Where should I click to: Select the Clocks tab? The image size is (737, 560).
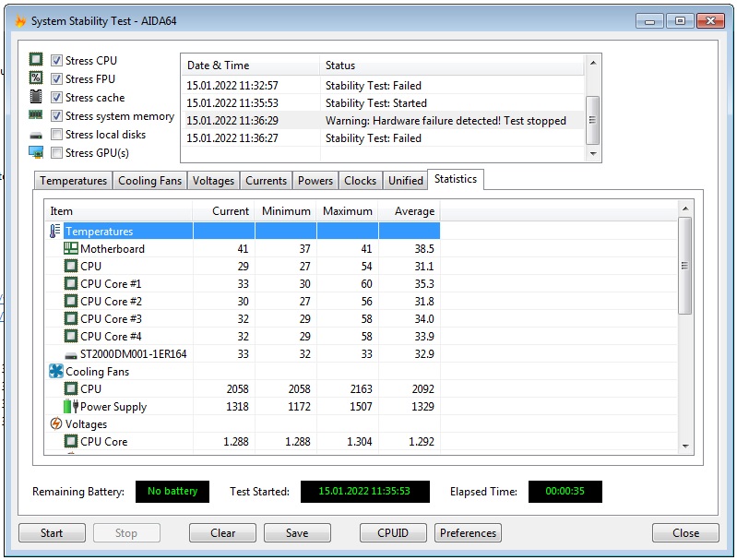pyautogui.click(x=360, y=181)
